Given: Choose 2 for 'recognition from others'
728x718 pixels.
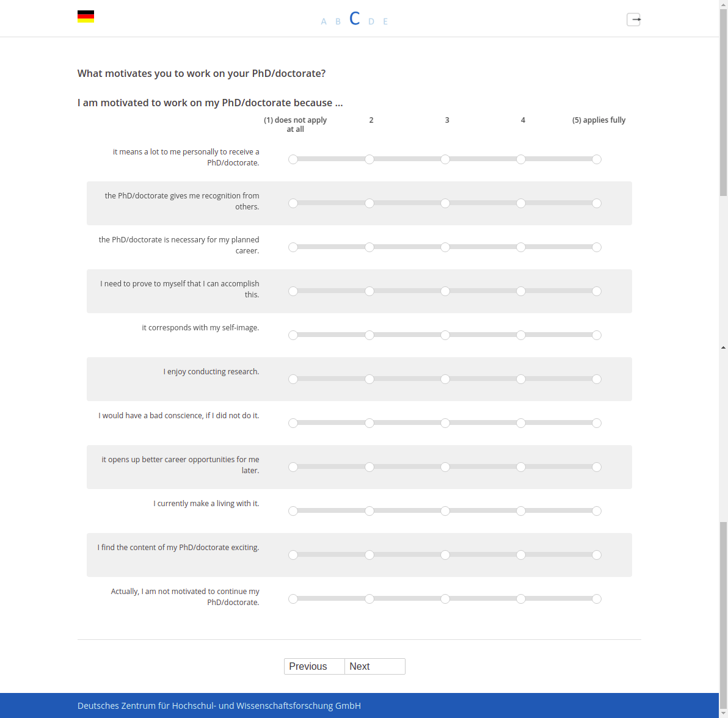Looking at the screenshot, I should [369, 203].
